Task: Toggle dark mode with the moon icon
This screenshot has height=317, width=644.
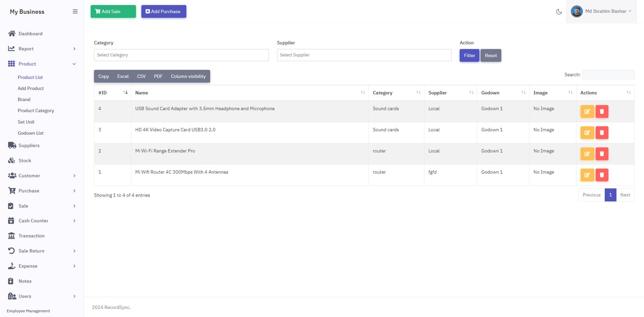Action: [x=559, y=12]
